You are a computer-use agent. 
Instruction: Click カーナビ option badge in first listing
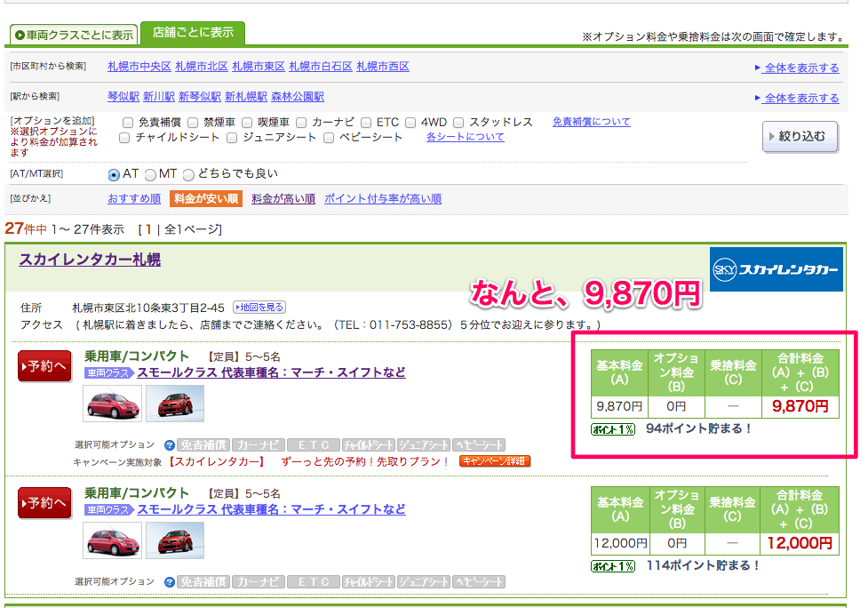[x=259, y=444]
